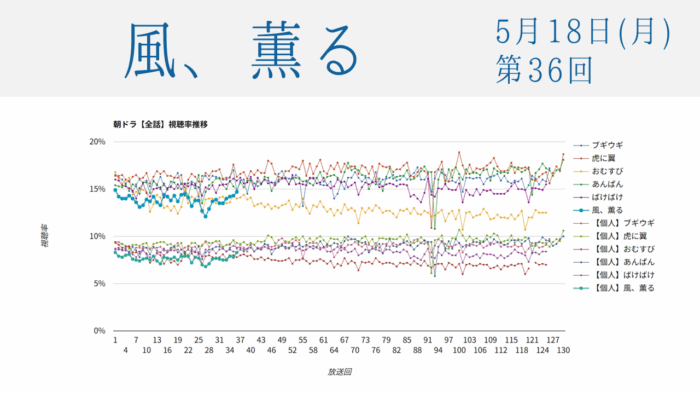Click the chart title 朝ドラ【全話】視聴率推移
This screenshot has width=700, height=394.
tap(160, 124)
